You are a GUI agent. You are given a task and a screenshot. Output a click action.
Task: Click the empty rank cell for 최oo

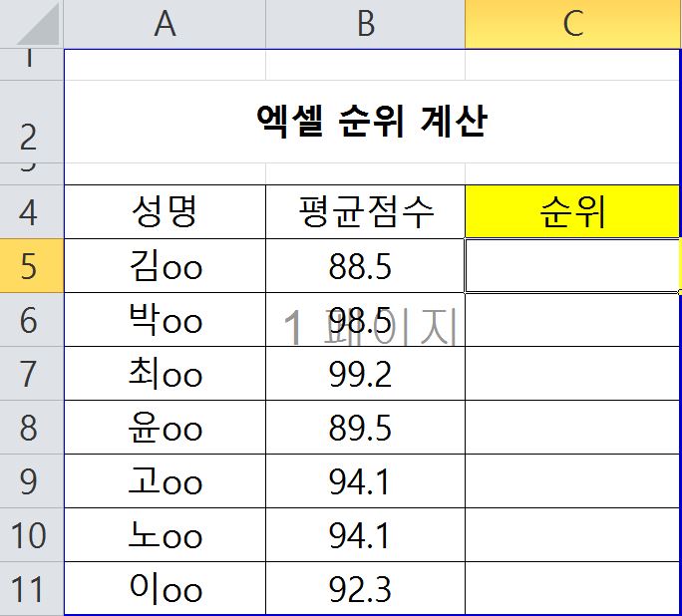pyautogui.click(x=572, y=374)
